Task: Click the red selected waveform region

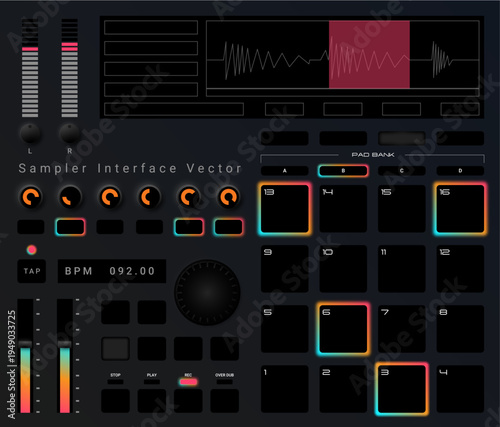Action: coord(369,54)
